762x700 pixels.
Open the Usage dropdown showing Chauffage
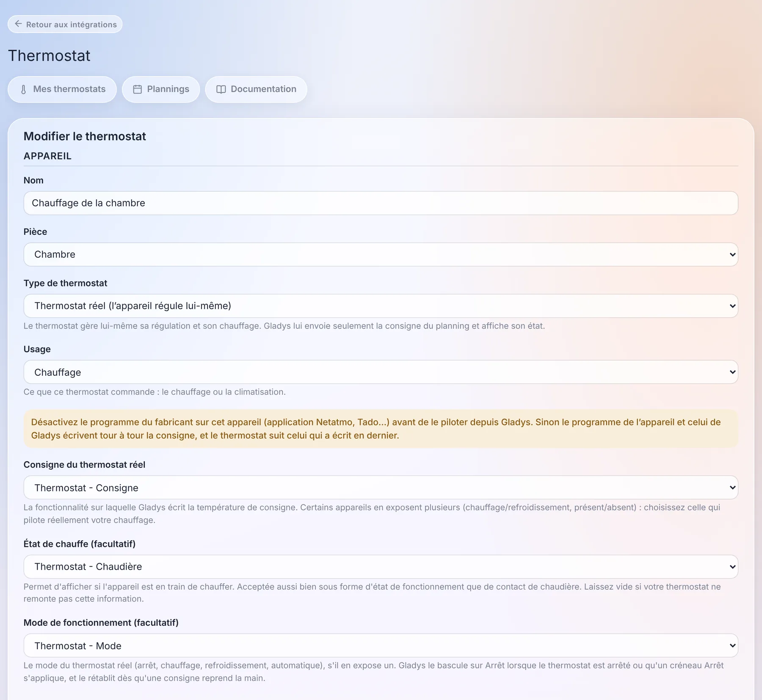point(381,372)
